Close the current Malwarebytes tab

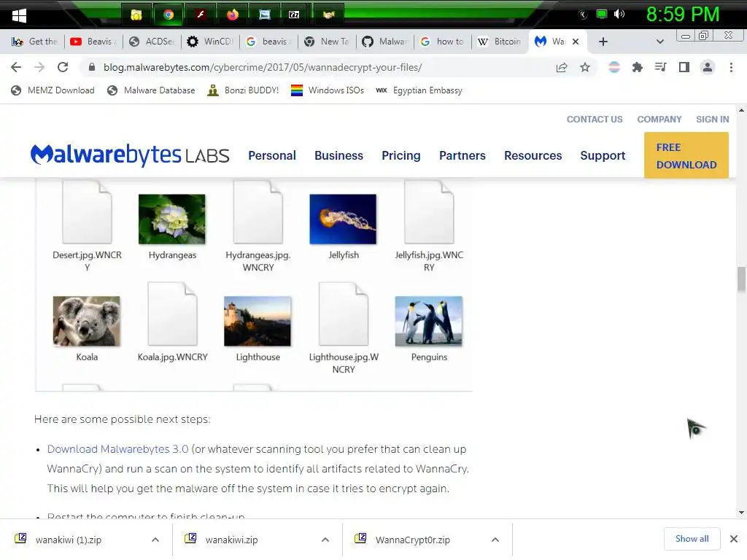point(576,42)
